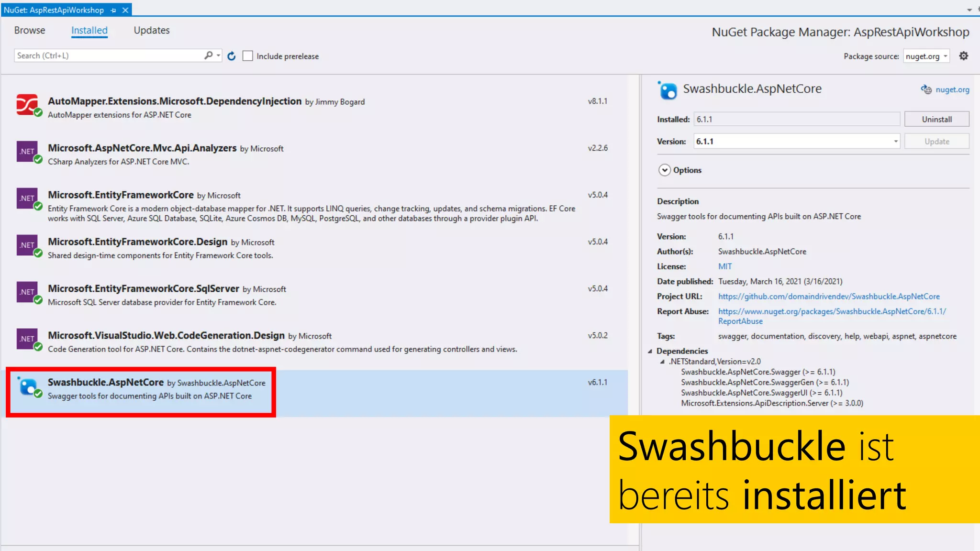
Task: Click the 'by Jimmy Bogard' author text
Action: (335, 102)
